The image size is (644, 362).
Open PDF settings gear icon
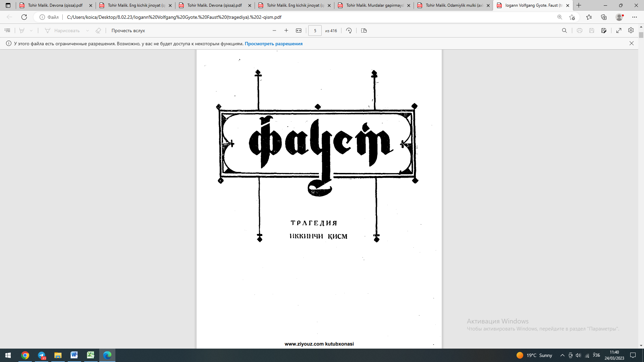[631, 31]
